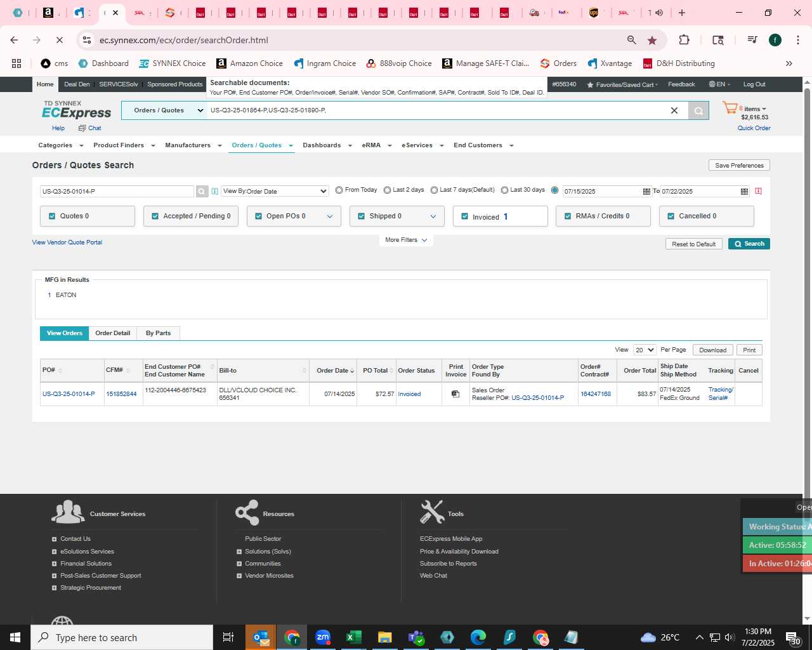Switch to the By Parts tab
This screenshot has width=812, height=650.
[158, 333]
